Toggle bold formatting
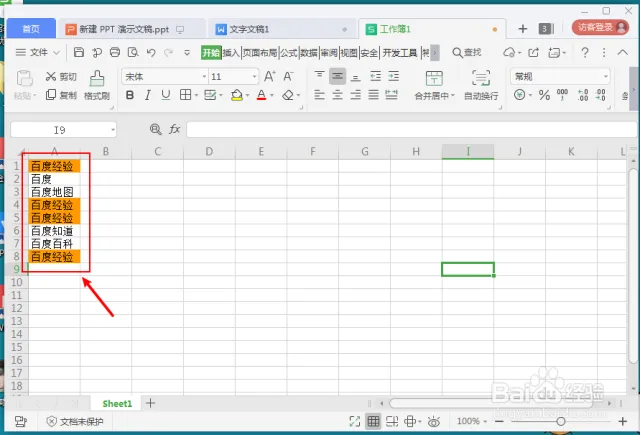 130,95
